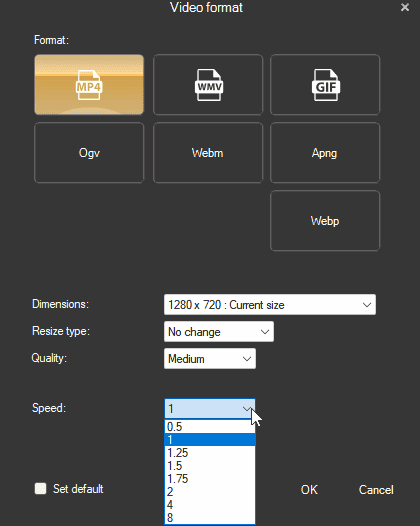
Task: Select speed 1.5 in list
Action: point(210,466)
